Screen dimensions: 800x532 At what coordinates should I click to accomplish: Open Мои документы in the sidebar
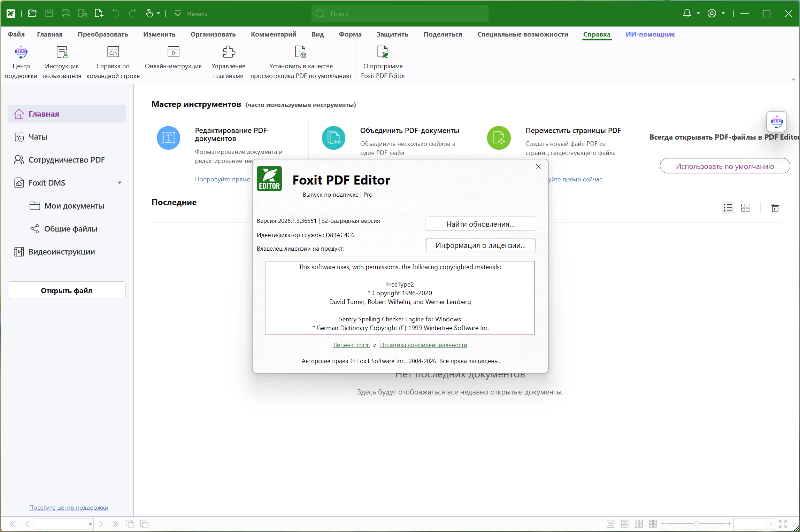67,206
